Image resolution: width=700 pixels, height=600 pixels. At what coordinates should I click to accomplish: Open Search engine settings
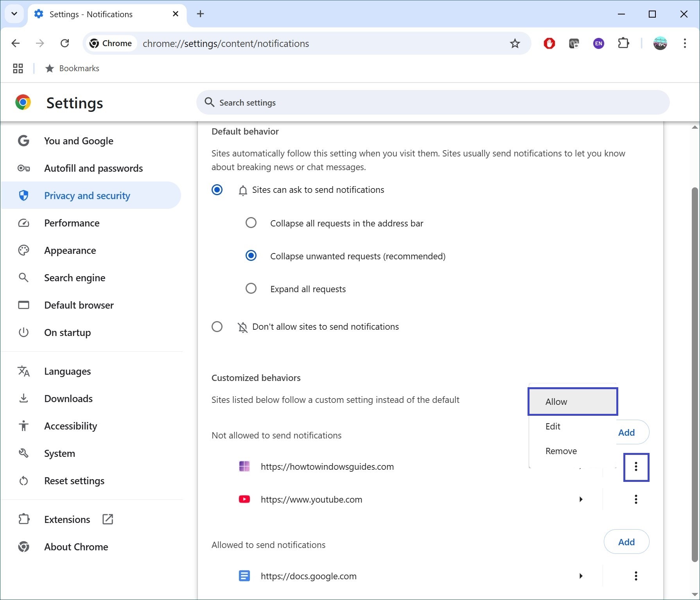coord(91,278)
